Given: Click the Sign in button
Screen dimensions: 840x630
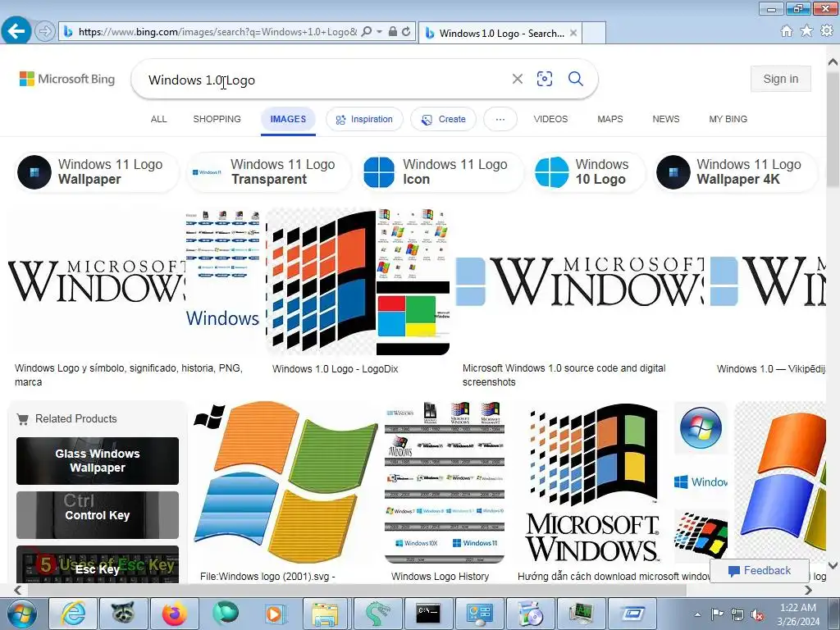Looking at the screenshot, I should tap(781, 79).
